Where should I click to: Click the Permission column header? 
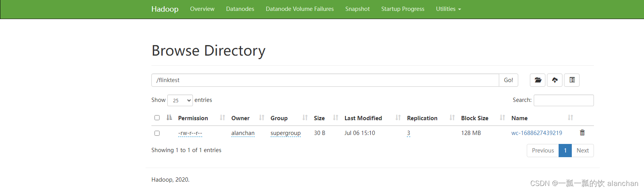pos(193,118)
